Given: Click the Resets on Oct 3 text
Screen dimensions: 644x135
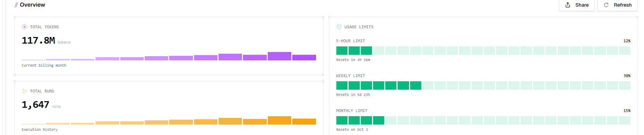Looking at the screenshot, I should tap(352, 129).
